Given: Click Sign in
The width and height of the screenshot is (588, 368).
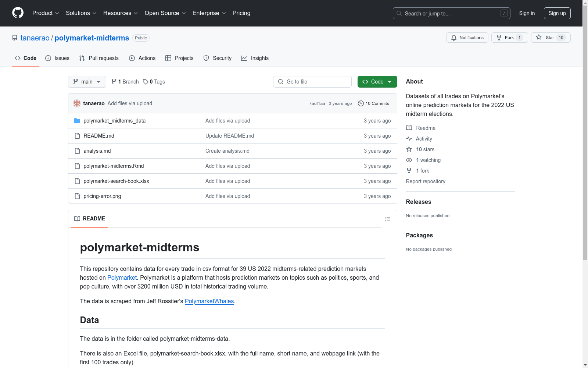Looking at the screenshot, I should click(x=527, y=13).
